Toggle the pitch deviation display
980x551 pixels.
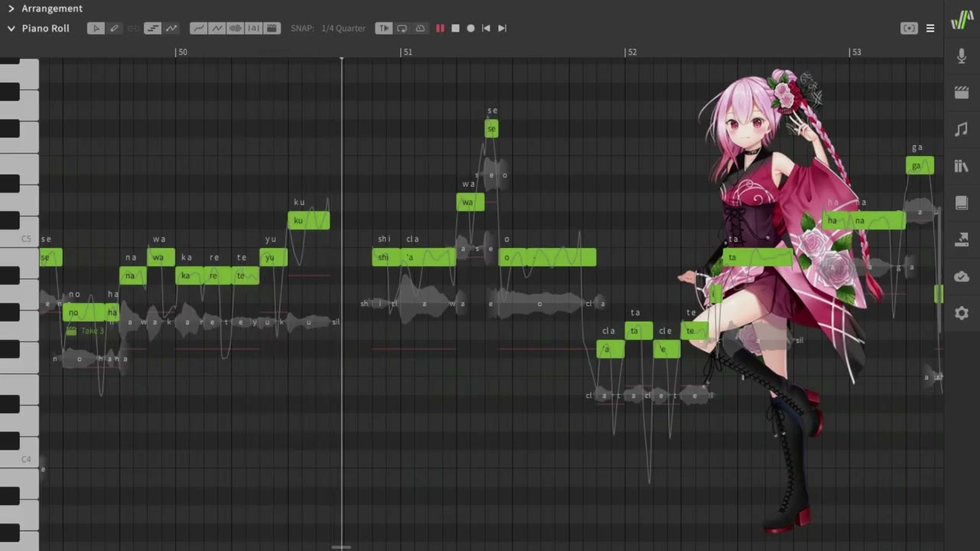click(217, 28)
